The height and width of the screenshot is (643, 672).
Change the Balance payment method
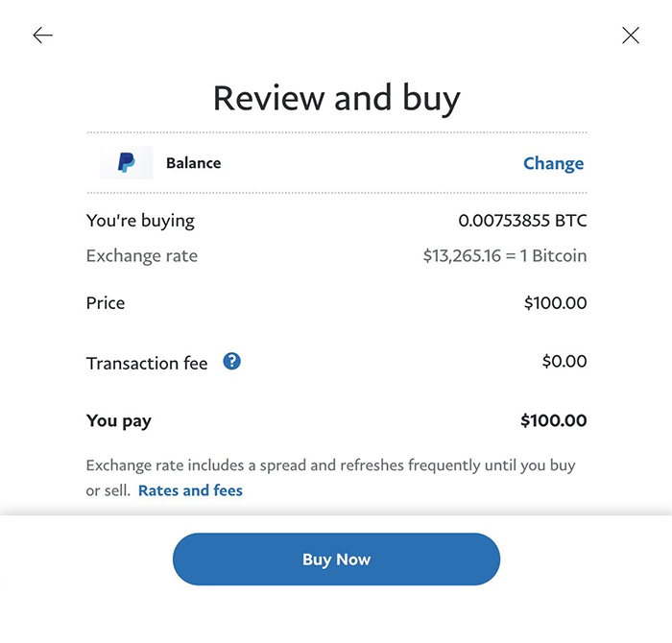[x=553, y=163]
